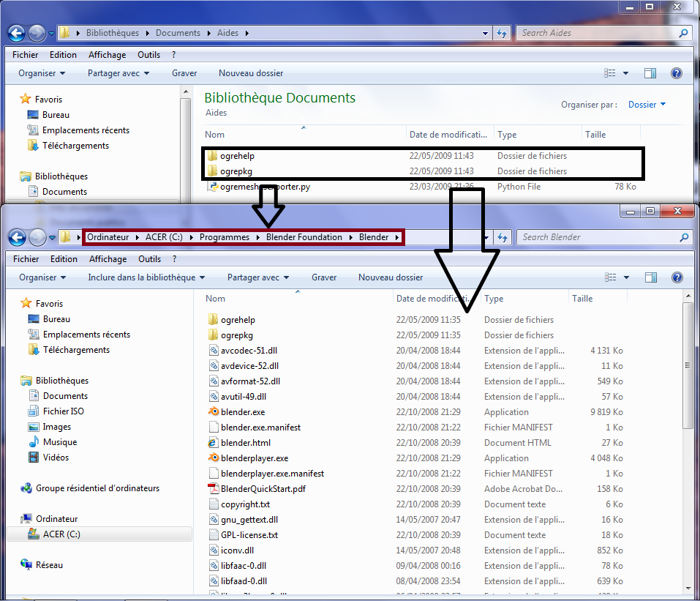
Task: Click refresh icon in Blender window address bar
Action: [503, 237]
